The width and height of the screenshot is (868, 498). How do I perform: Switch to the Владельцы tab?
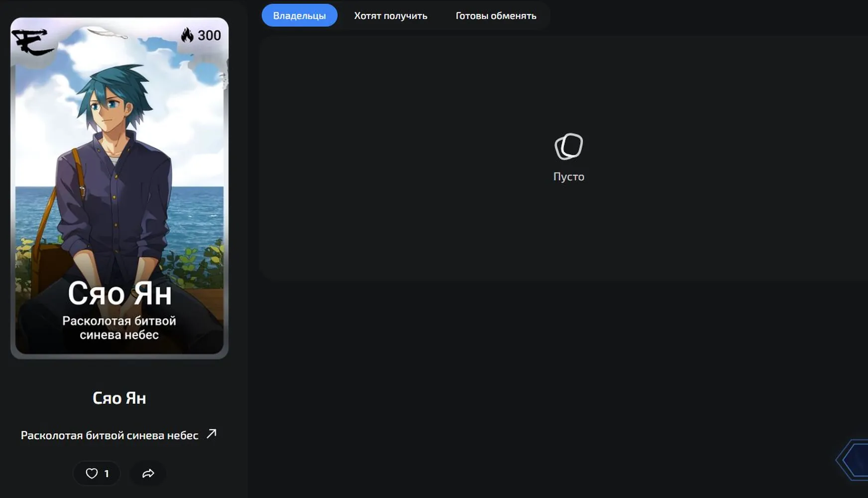(299, 15)
